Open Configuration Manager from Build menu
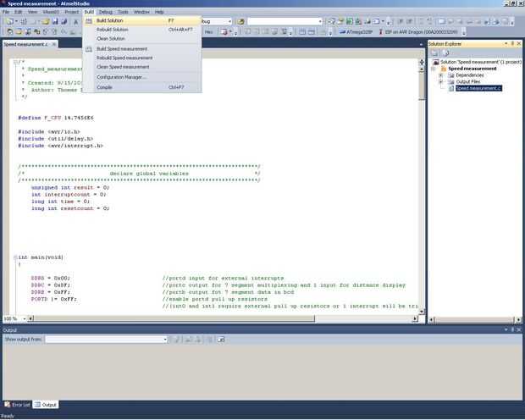Image resolution: width=525 pixels, height=420 pixels. pyautogui.click(x=142, y=77)
